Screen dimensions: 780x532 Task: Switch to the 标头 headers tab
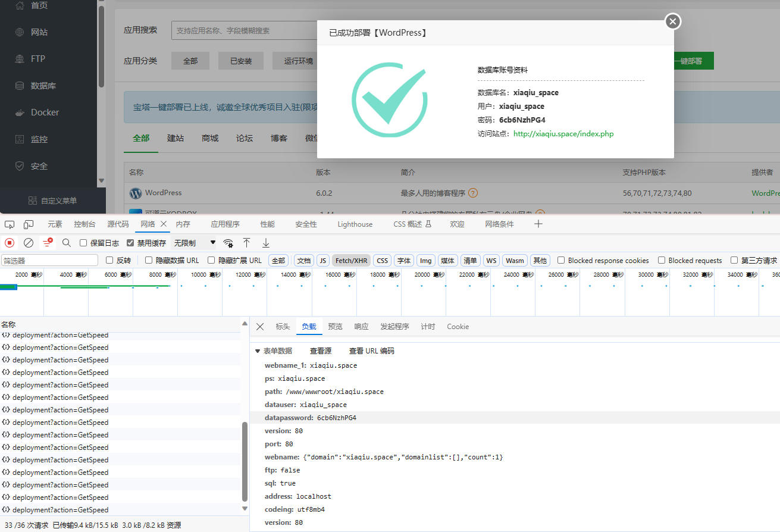(283, 327)
